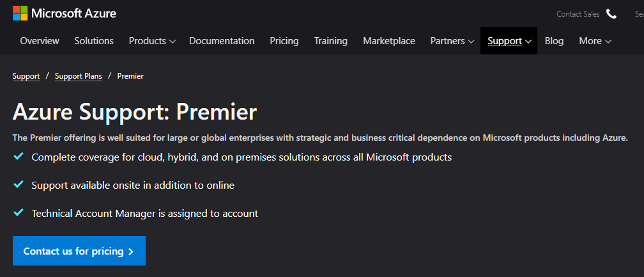Screen dimensions: 644x277
Task: Click the Contact Sales text link
Action: pyautogui.click(x=578, y=14)
